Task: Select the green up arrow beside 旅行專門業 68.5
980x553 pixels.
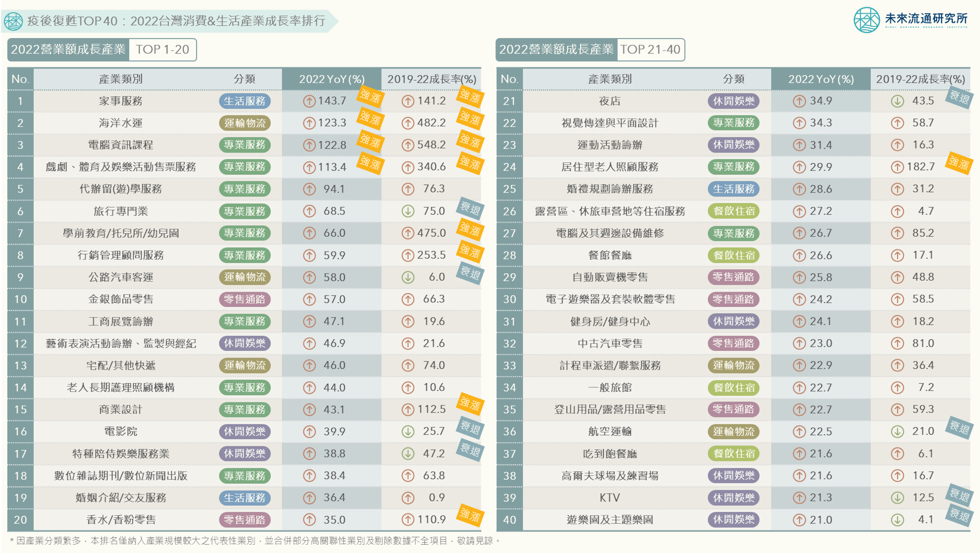Action: pyautogui.click(x=310, y=210)
